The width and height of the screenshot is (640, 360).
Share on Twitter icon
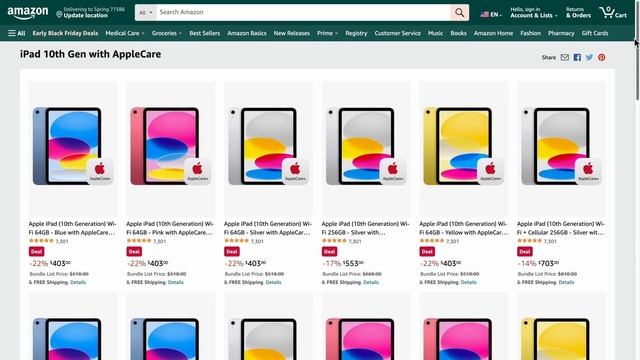(x=589, y=58)
